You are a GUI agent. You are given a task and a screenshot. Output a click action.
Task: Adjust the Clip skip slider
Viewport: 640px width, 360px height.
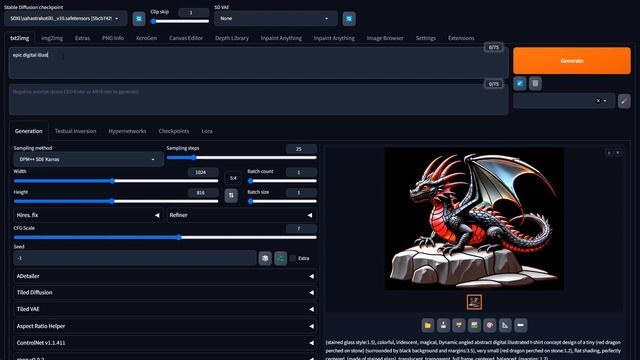pos(180,21)
